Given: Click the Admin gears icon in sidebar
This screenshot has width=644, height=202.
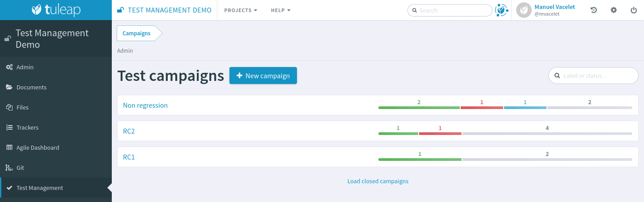Looking at the screenshot, I should [9, 67].
